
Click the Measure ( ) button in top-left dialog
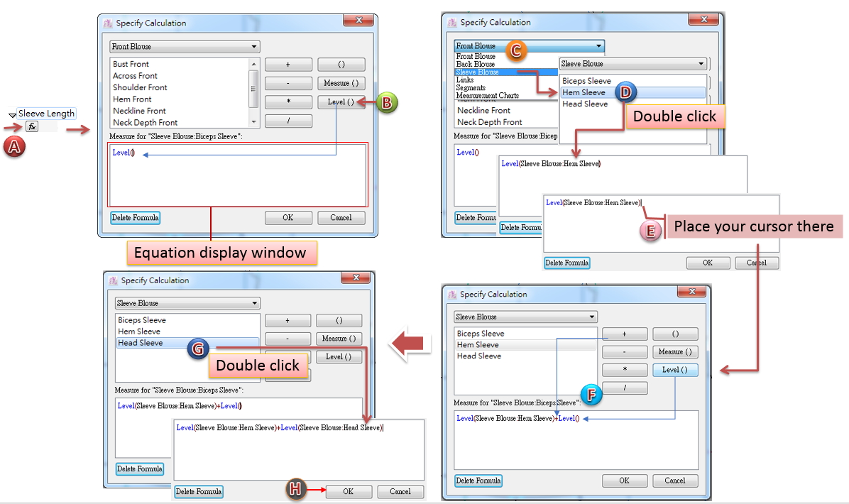[341, 83]
